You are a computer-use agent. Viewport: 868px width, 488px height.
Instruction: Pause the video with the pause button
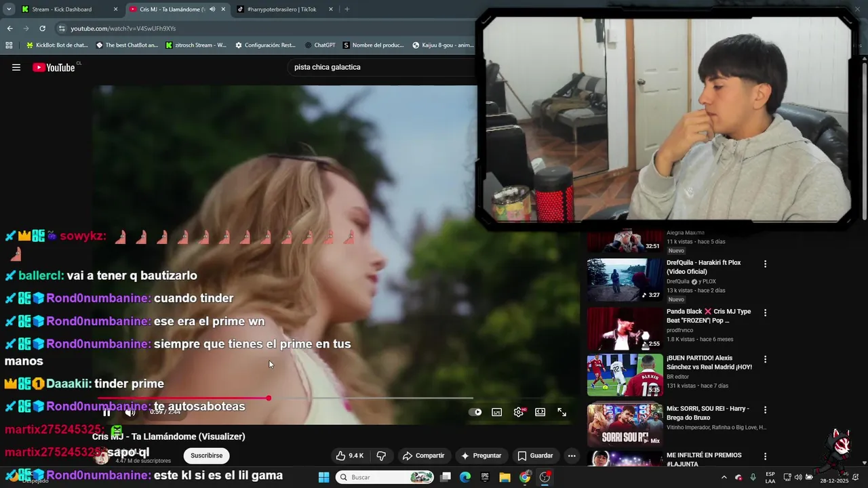click(106, 412)
